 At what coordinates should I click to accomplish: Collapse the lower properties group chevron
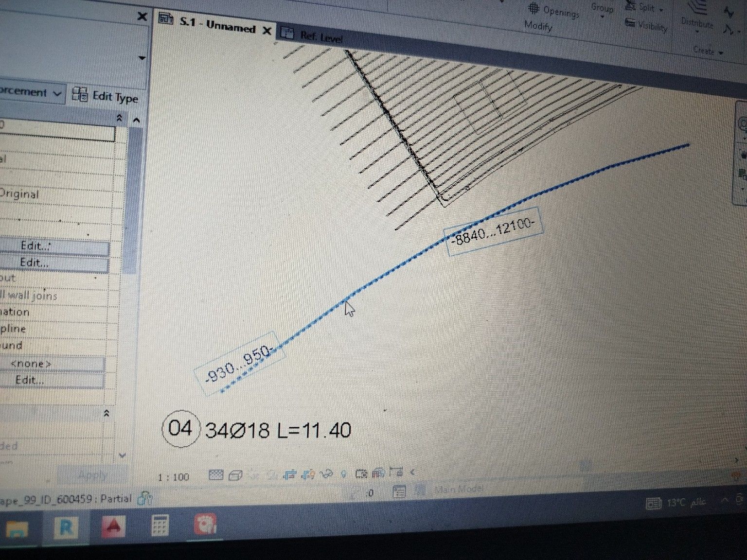pos(107,413)
